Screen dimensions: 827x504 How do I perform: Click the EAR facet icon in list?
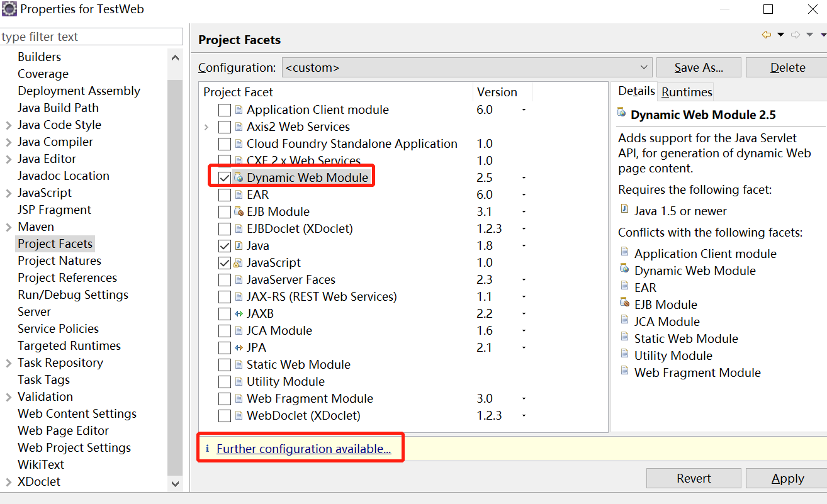[239, 194]
